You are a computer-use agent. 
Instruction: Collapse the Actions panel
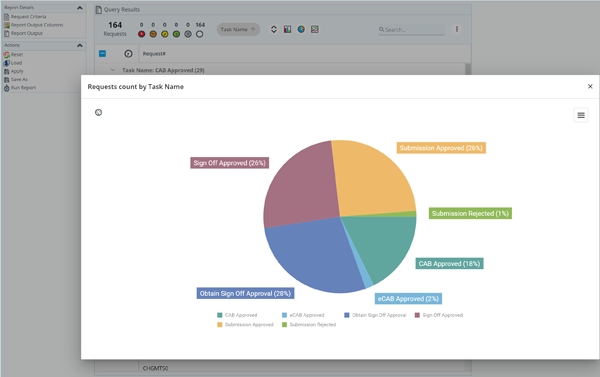tap(80, 46)
